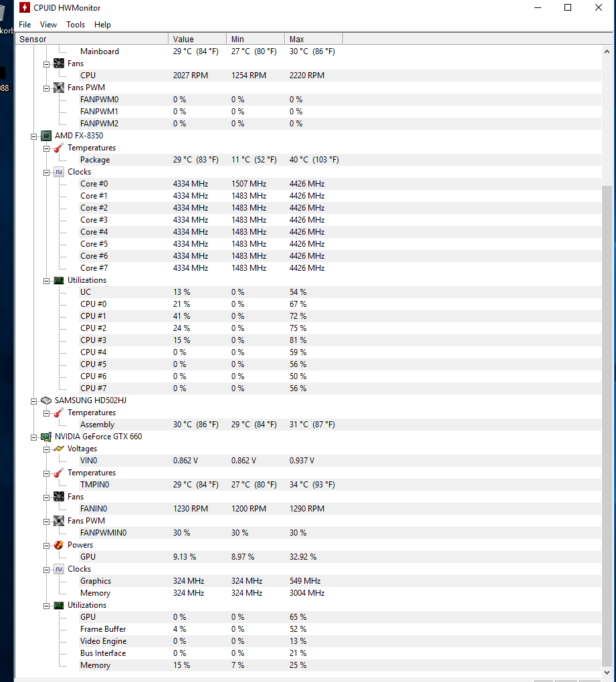The width and height of the screenshot is (616, 682).
Task: Collapse the GPU Voltages node
Action: [x=47, y=449]
